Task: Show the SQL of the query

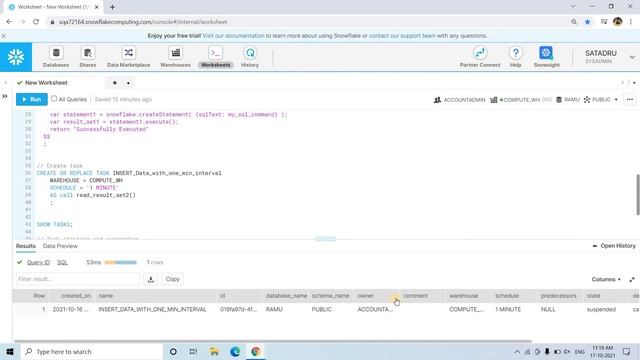Action: pyautogui.click(x=62, y=262)
